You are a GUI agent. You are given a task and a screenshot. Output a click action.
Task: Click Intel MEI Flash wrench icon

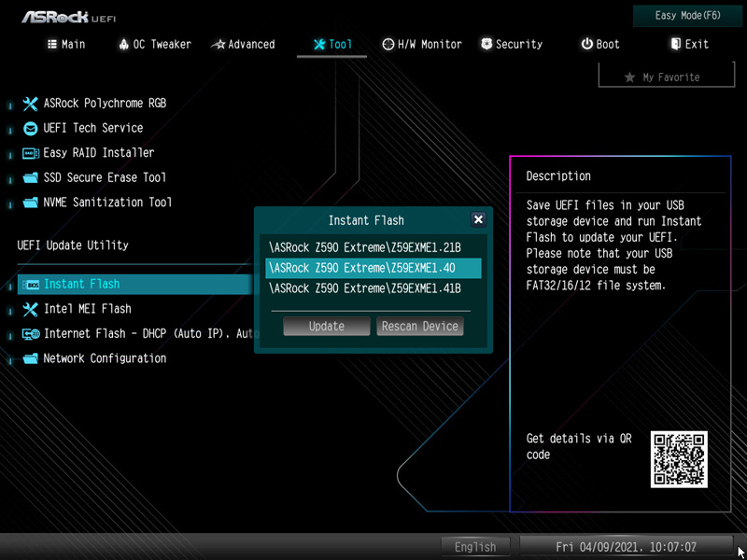click(x=30, y=309)
